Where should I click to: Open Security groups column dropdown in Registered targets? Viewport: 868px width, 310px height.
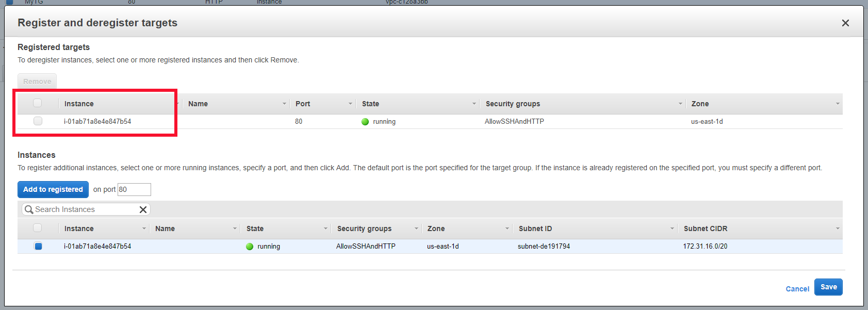click(x=680, y=104)
